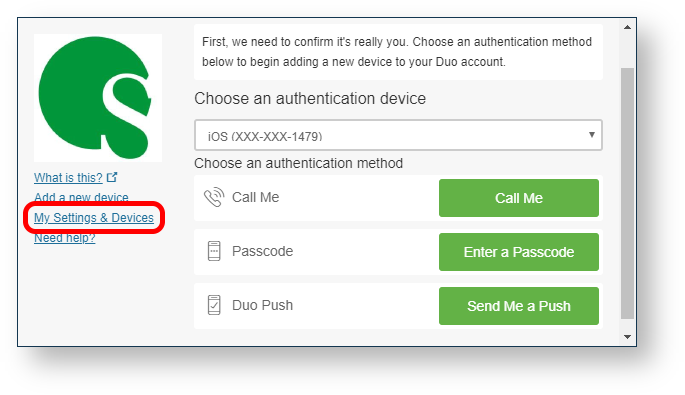Viewport: 685px width, 395px height.
Task: Open the What is this? link
Action: [x=68, y=178]
